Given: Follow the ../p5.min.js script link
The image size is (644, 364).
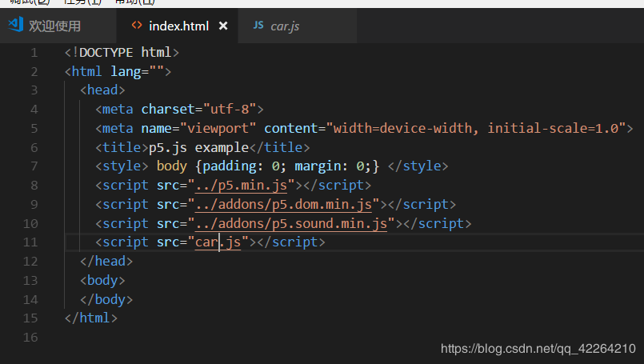Looking at the screenshot, I should click(x=242, y=186).
